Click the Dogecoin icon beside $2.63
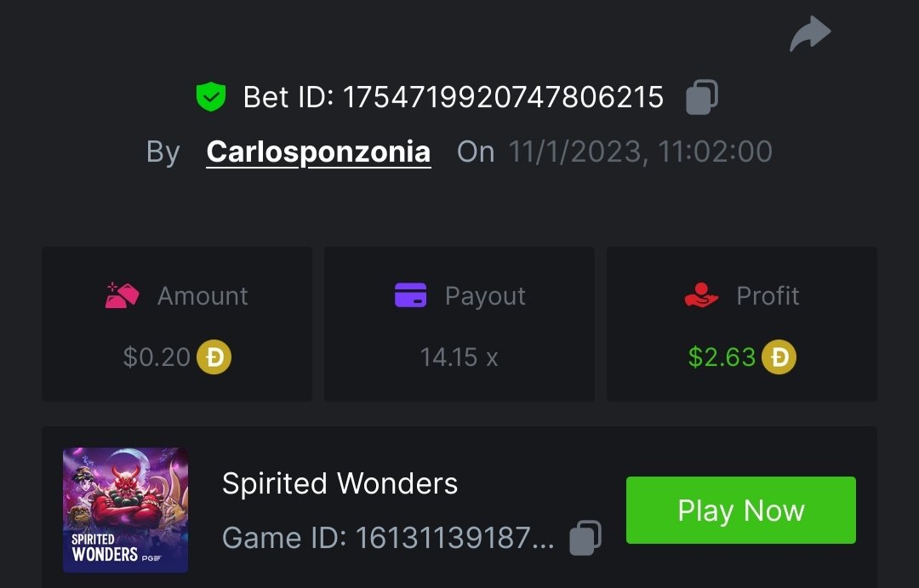Screen dimensions: 919x588 779,357
